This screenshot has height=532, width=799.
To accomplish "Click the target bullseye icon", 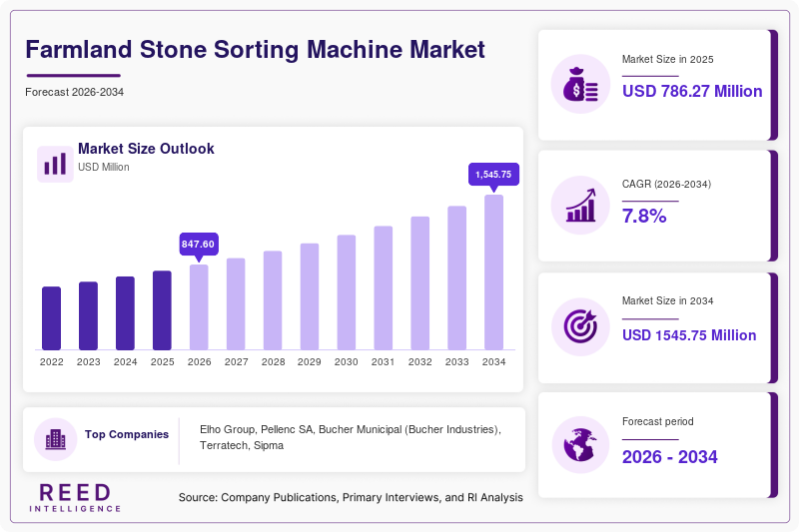I will pyautogui.click(x=580, y=326).
